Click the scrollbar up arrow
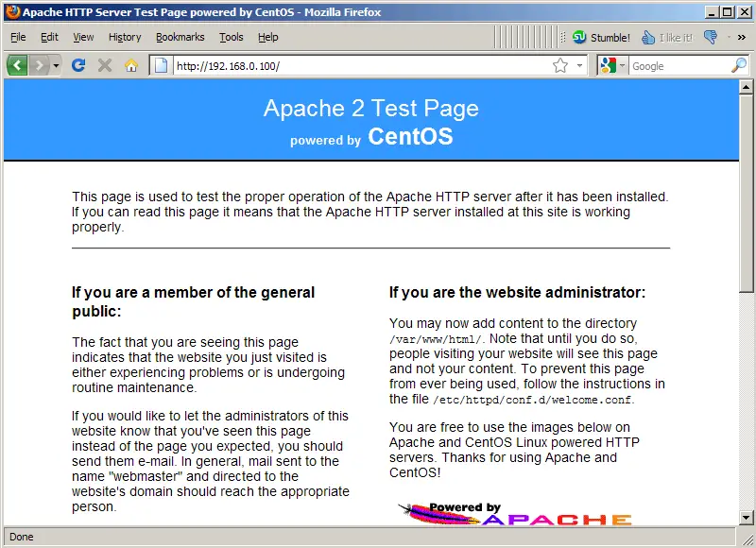The width and height of the screenshot is (756, 548). click(746, 87)
